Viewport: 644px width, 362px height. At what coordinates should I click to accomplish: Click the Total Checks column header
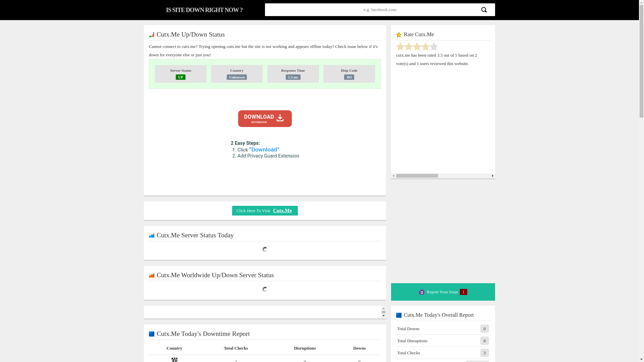(x=236, y=348)
